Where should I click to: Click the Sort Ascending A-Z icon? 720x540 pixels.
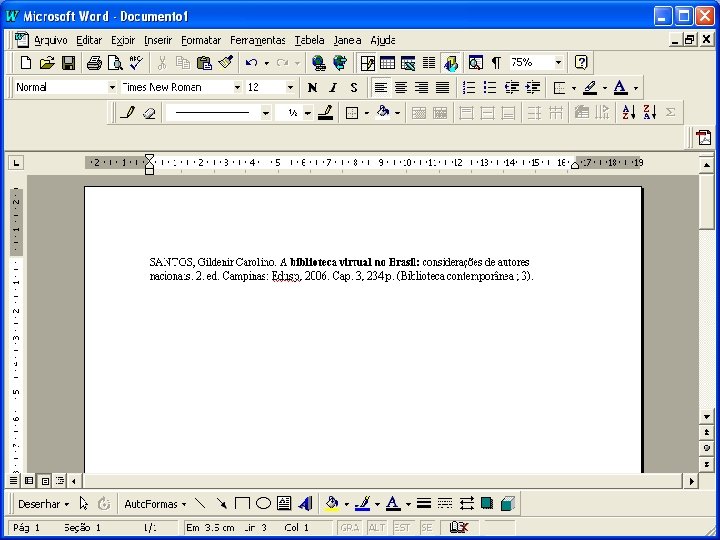click(x=629, y=112)
